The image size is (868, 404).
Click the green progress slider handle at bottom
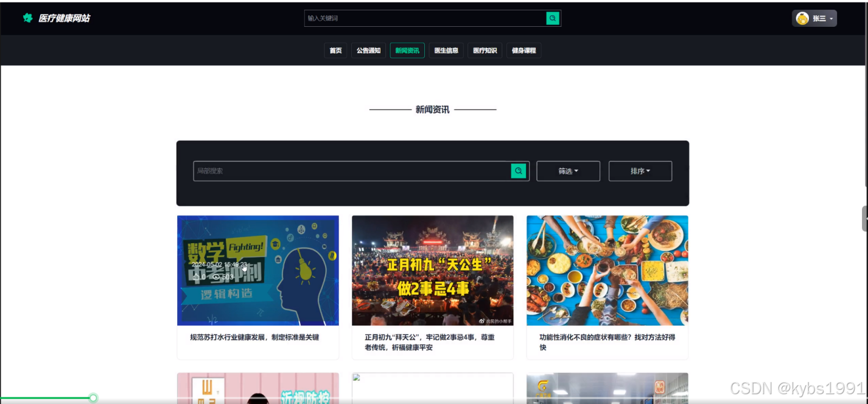click(93, 398)
